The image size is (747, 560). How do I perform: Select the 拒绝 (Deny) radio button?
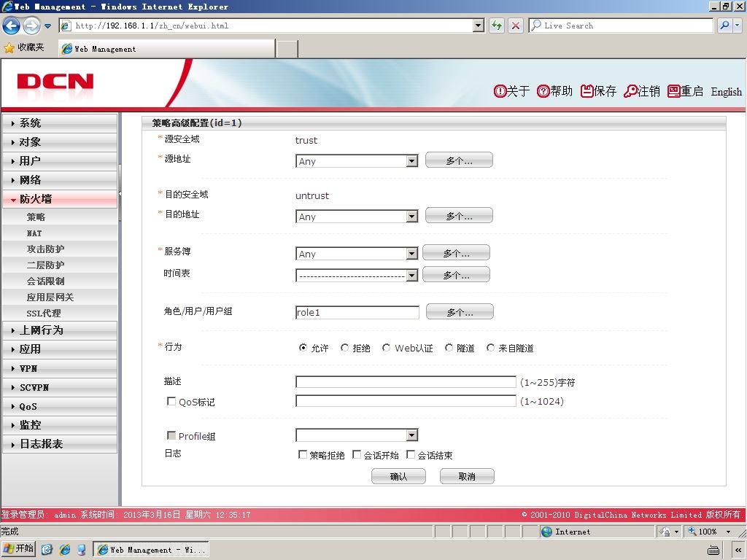(x=344, y=348)
